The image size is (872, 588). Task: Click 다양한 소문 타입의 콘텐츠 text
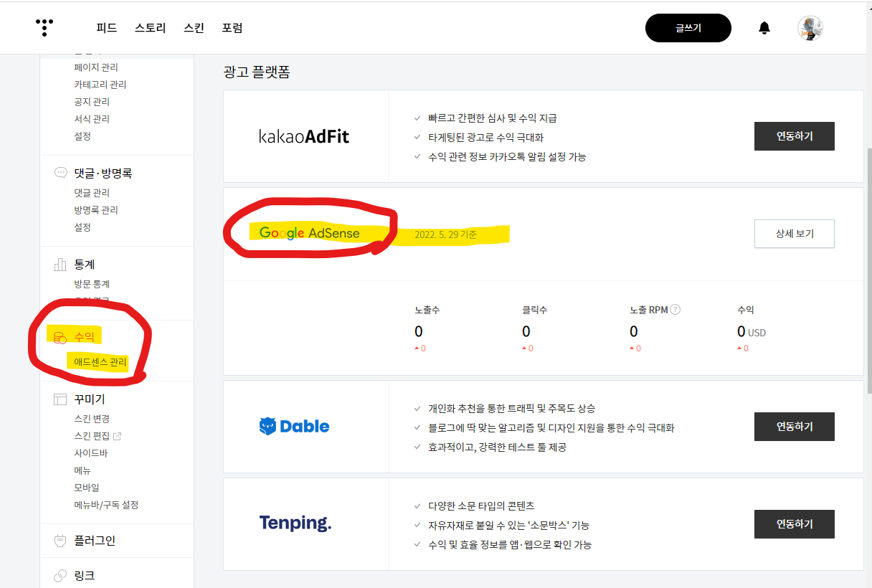click(x=482, y=506)
